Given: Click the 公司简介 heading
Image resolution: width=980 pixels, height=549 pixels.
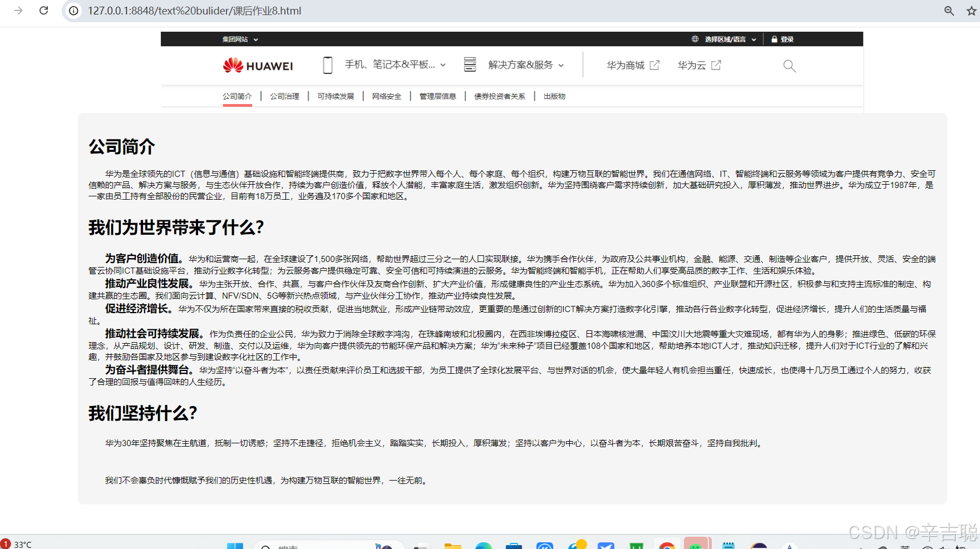Looking at the screenshot, I should (x=122, y=147).
